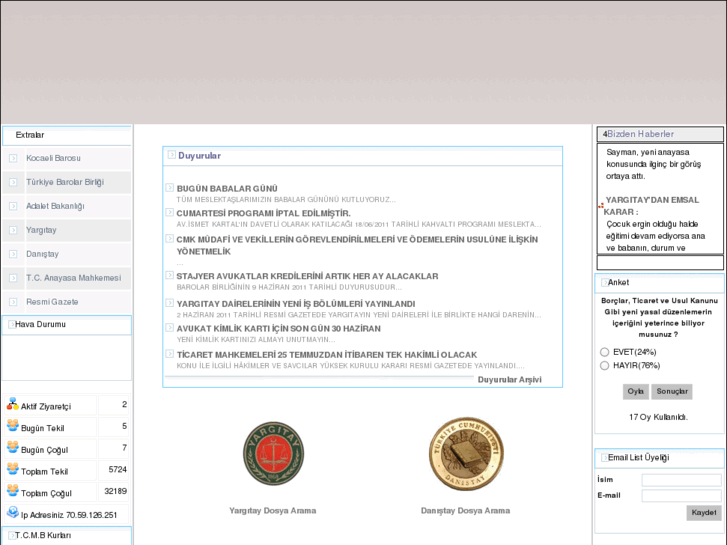Open AVUKAT KİMLİK KARTI İÇİN SON GÜN announcement

point(278,328)
